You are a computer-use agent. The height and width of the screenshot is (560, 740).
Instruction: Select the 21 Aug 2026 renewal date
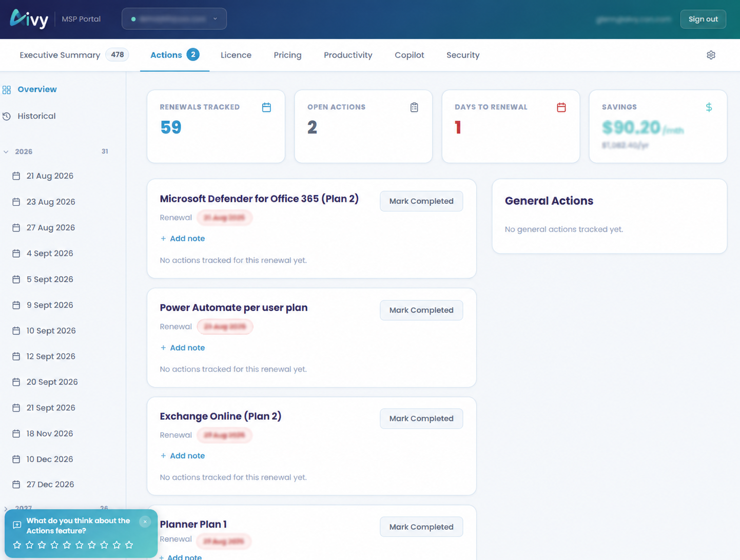click(50, 176)
